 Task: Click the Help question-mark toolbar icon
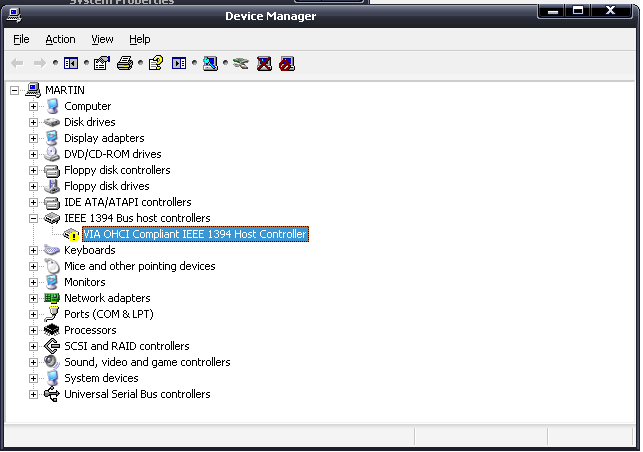156,63
